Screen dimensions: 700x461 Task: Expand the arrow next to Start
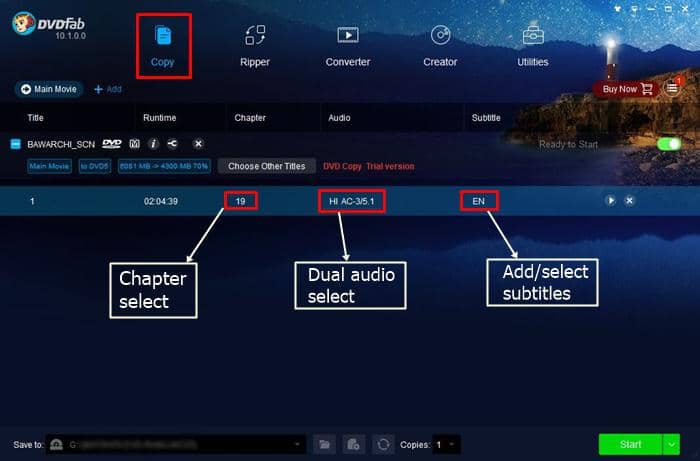click(x=671, y=444)
